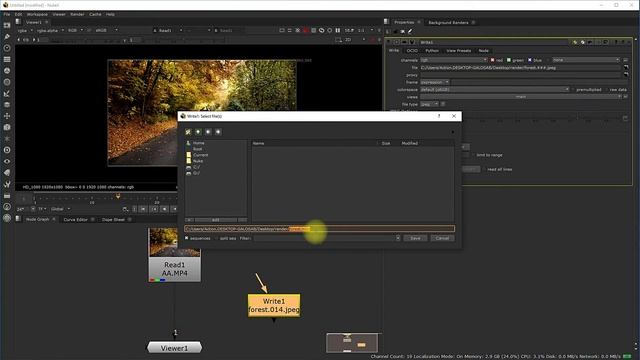Image resolution: width=640 pixels, height=360 pixels.
Task: Open the Render menu
Action: [x=77, y=14]
